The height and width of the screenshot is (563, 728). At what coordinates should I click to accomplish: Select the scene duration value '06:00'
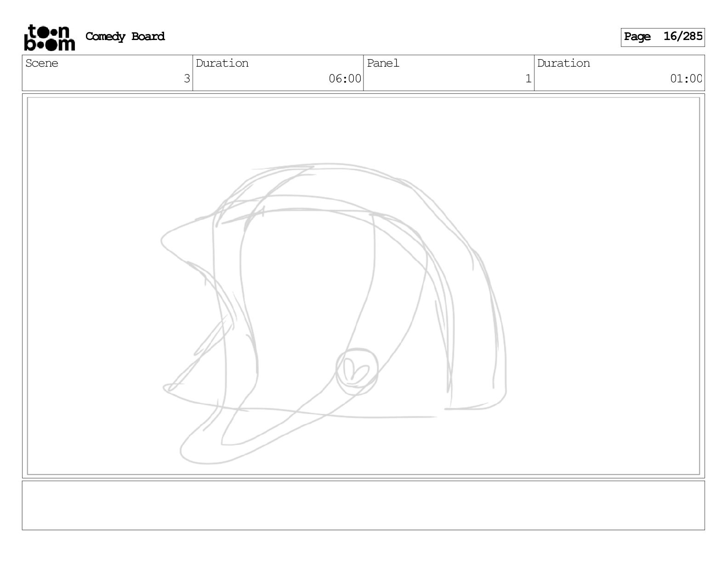[x=345, y=79]
